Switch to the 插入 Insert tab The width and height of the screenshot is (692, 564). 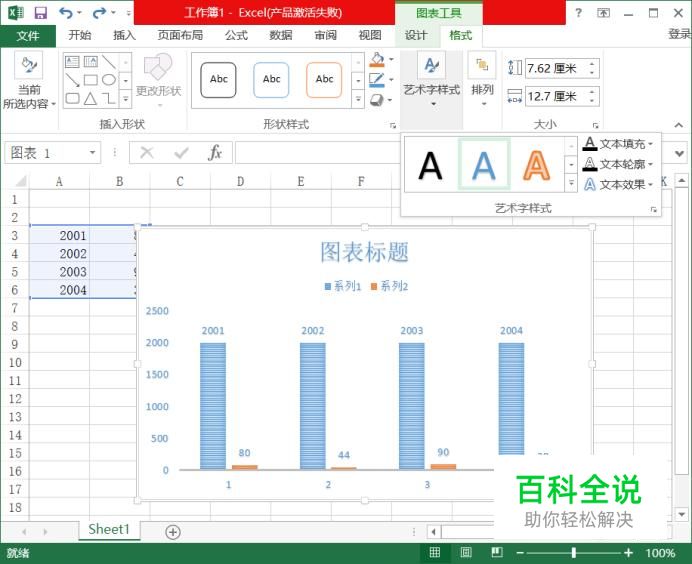click(124, 35)
